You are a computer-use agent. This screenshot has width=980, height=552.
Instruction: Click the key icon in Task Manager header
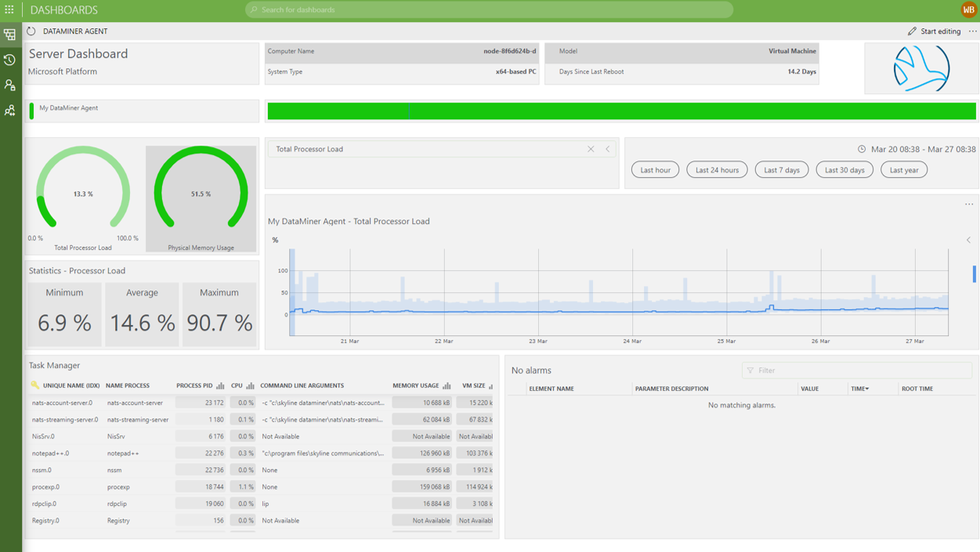(35, 385)
